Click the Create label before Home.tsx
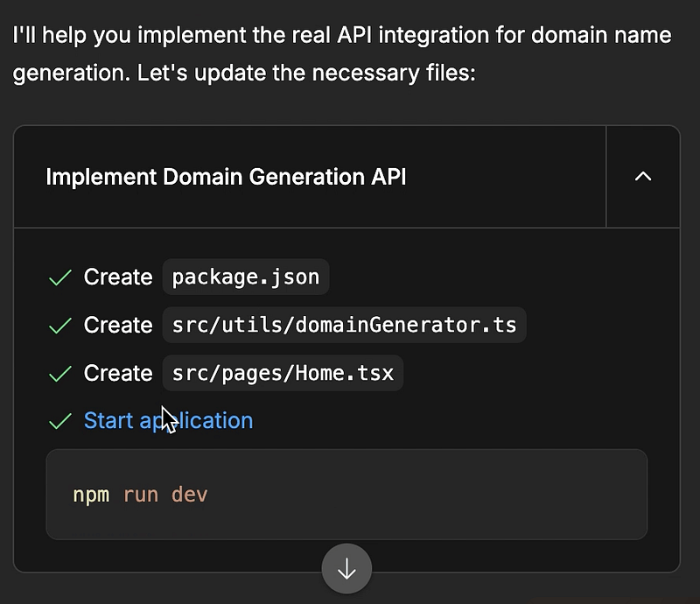The image size is (700, 604). click(x=117, y=374)
